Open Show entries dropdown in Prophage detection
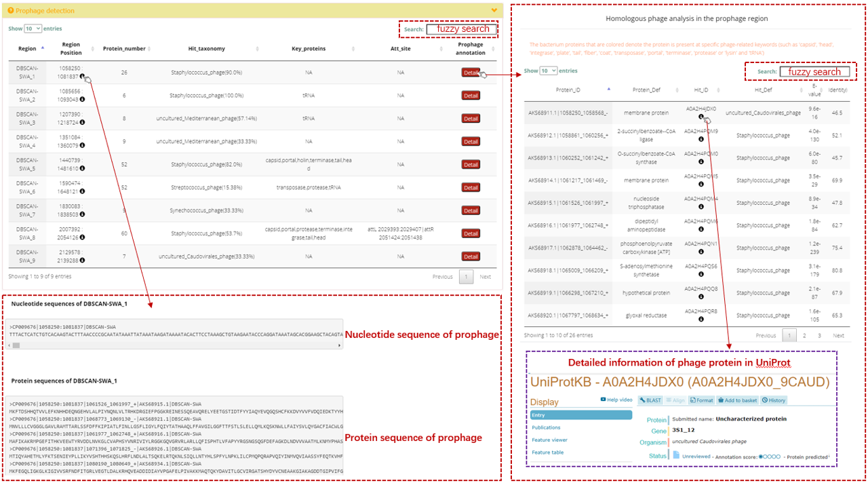This screenshot has height=483, width=868. pyautogui.click(x=33, y=28)
